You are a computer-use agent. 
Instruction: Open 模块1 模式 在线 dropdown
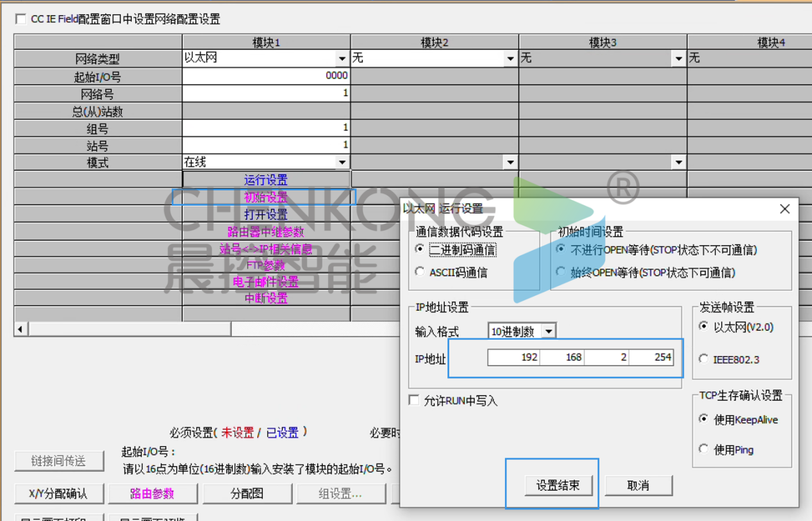pyautogui.click(x=342, y=163)
